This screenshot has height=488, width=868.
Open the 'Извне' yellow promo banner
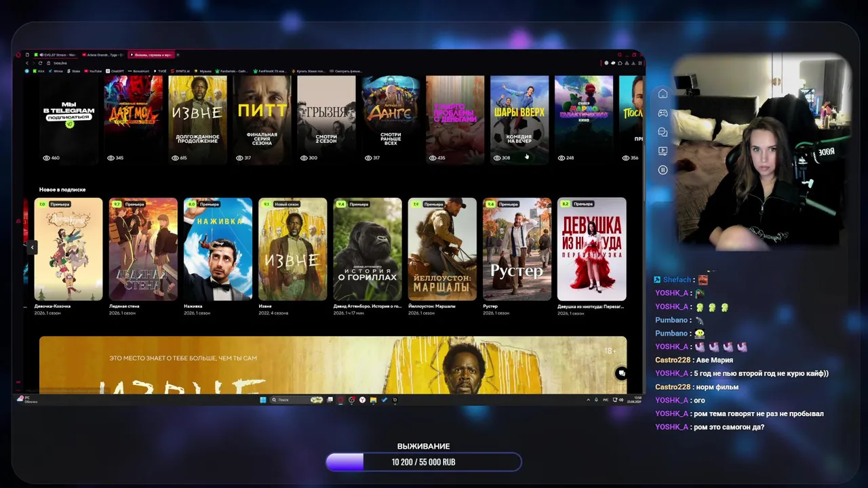click(333, 365)
